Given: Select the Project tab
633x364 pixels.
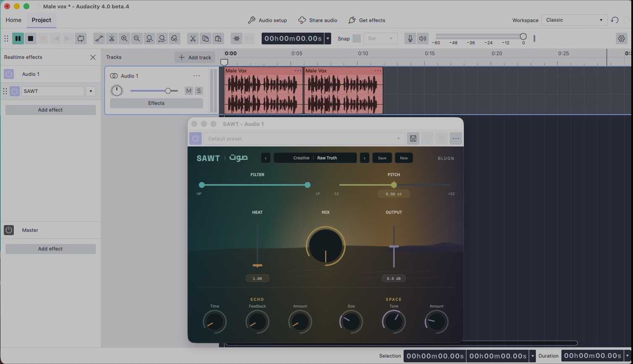Looking at the screenshot, I should (x=42, y=20).
